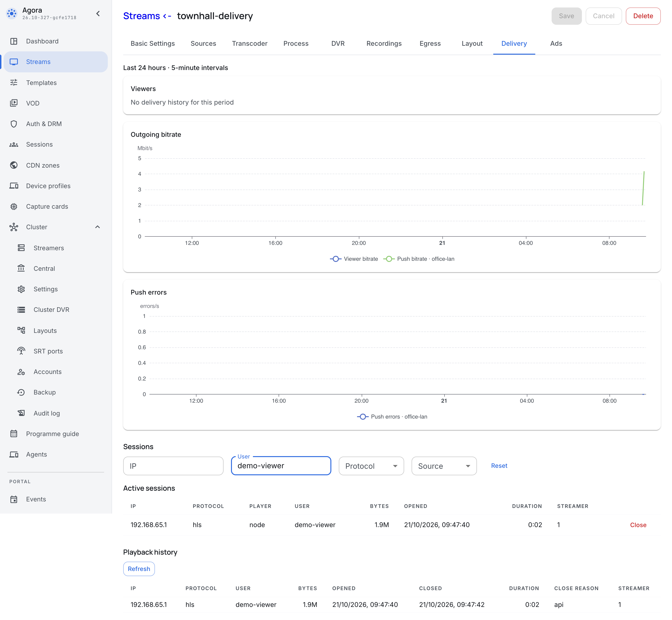Switch to the Transcoder tab

(250, 44)
